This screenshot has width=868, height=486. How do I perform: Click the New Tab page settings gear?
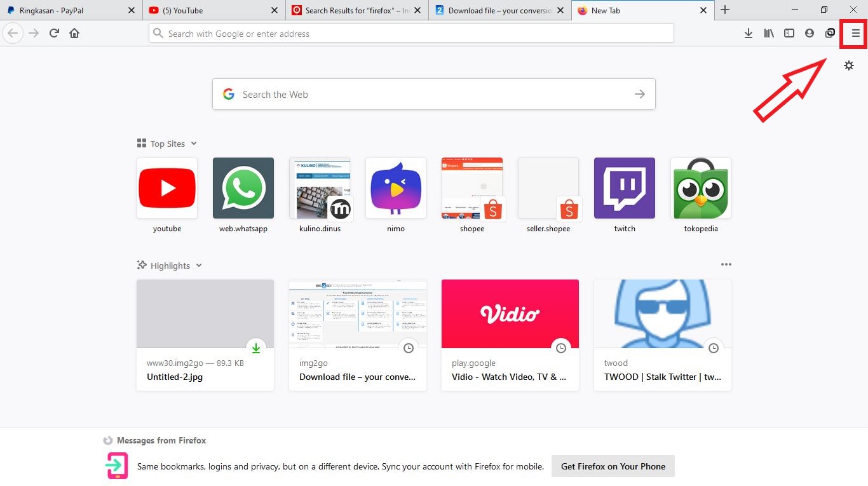pyautogui.click(x=849, y=65)
